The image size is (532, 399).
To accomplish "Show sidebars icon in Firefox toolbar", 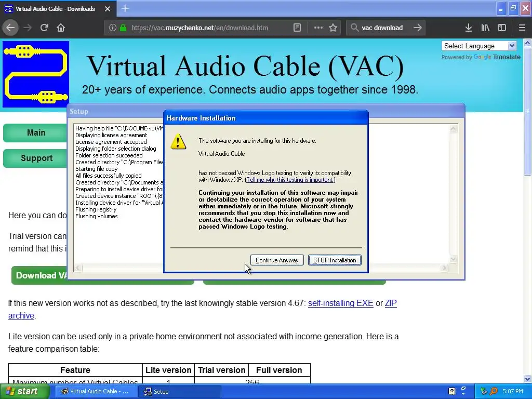I will coord(502,28).
